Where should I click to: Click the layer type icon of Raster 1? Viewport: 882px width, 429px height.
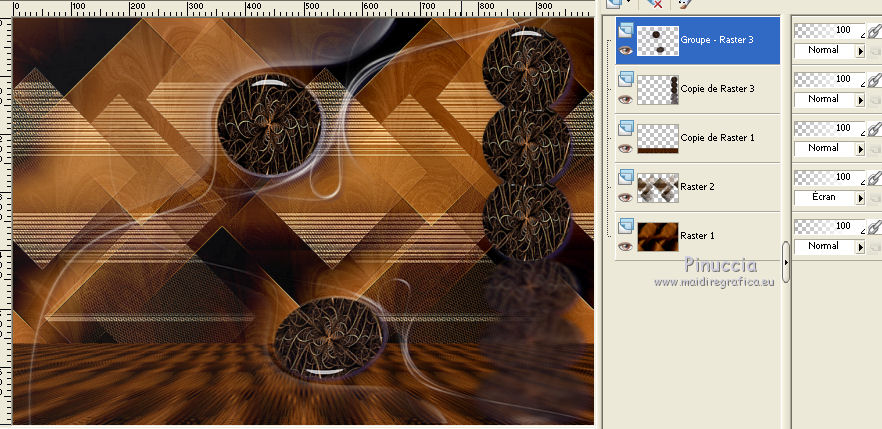[626, 226]
